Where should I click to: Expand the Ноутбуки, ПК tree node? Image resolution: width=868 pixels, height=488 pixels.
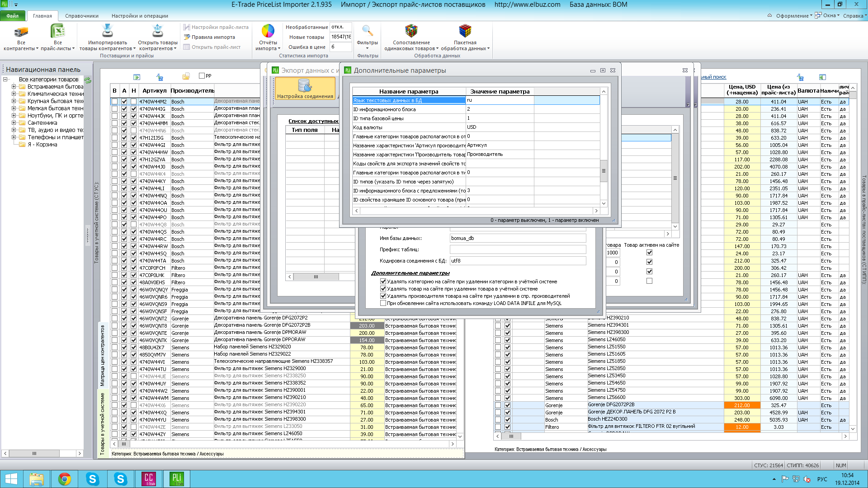14,116
